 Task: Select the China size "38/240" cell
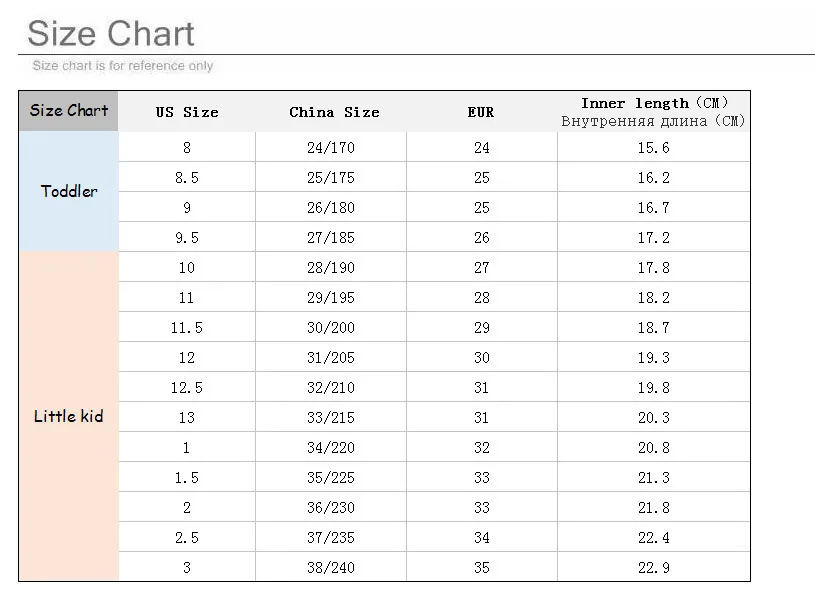331,567
